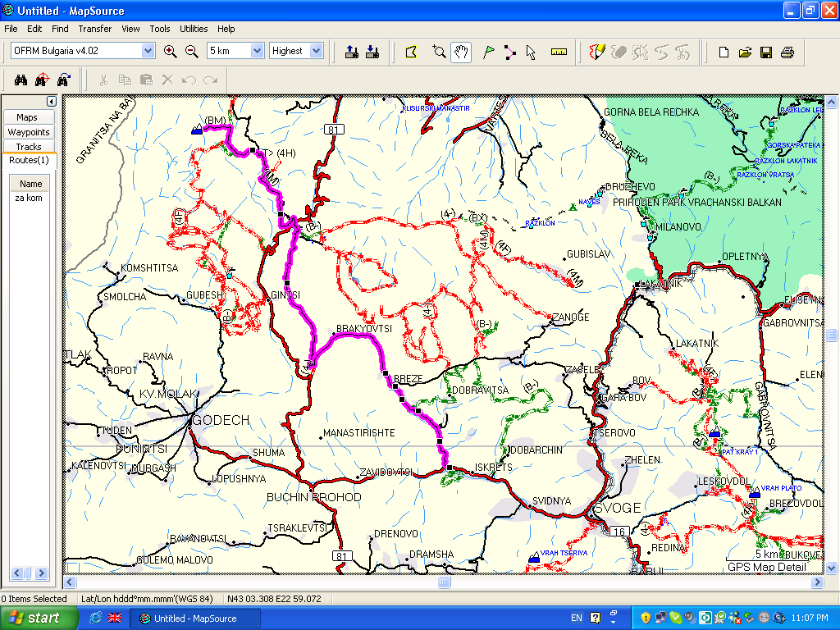Click Find Nearest Places binoculars icon
This screenshot has width=840, height=630.
pyautogui.click(x=42, y=80)
